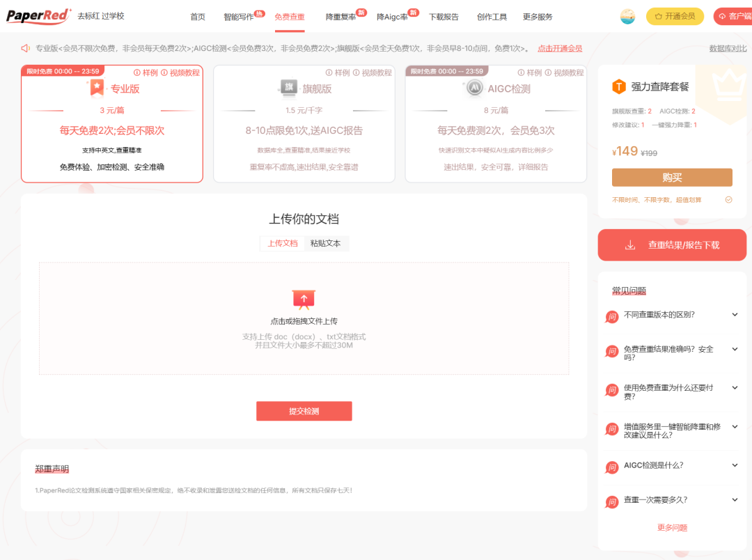Select the 旗舰版 flag icon

tap(289, 88)
